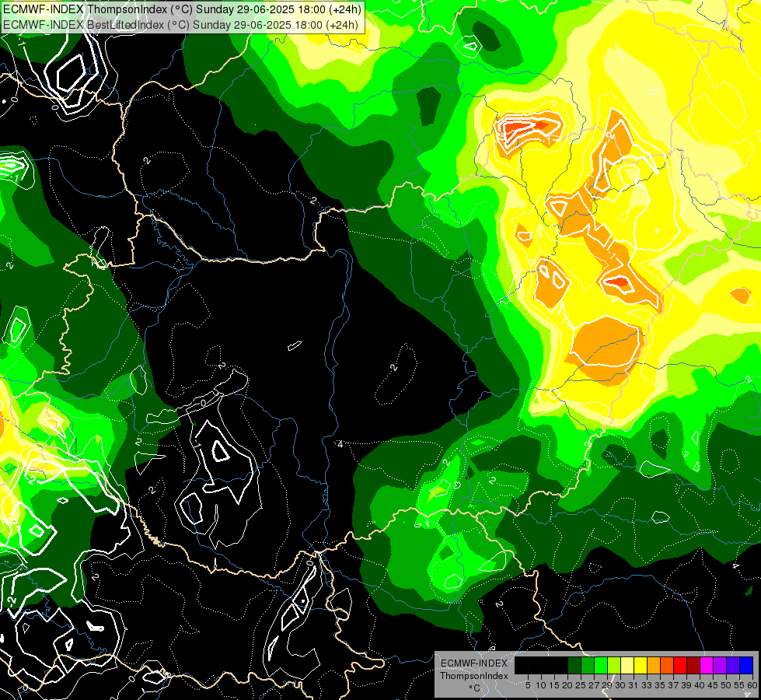Click the legend tick label '33'
Viewport: 761px width, 700px height.
(647, 685)
